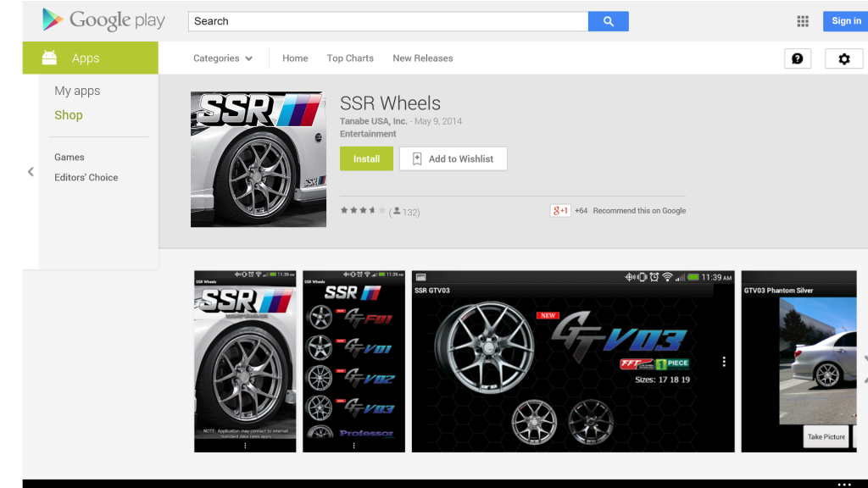Click the g+1 recommend badge
The height and width of the screenshot is (488, 868).
tap(559, 210)
